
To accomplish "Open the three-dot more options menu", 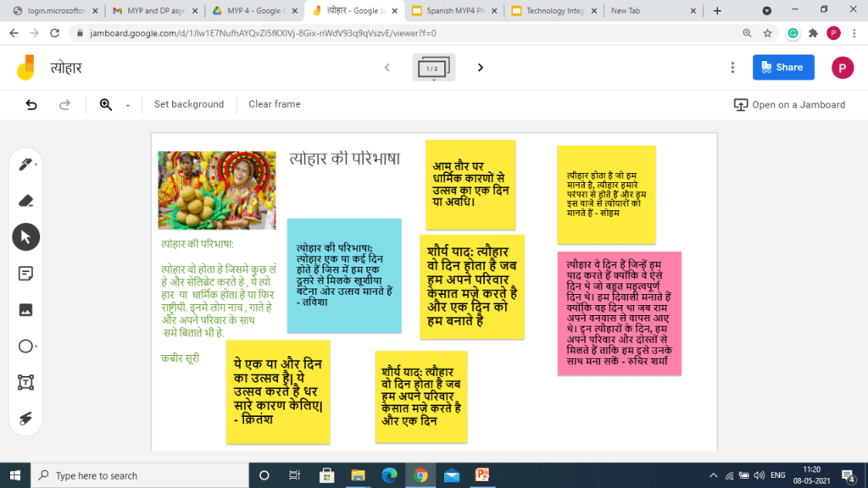I will tap(732, 68).
